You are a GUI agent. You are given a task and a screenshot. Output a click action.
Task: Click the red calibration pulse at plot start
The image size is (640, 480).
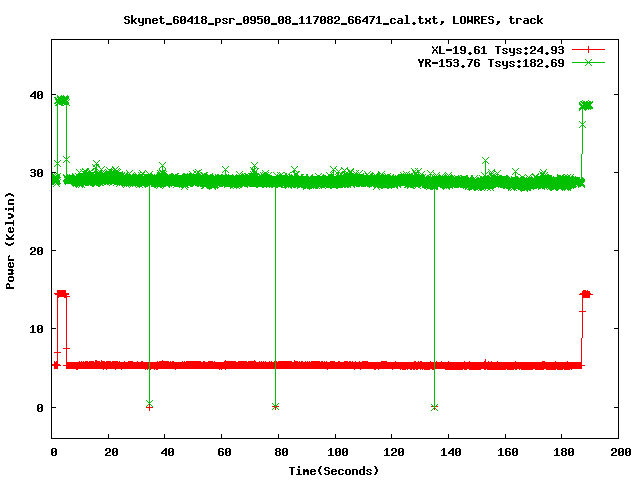pyautogui.click(x=62, y=293)
